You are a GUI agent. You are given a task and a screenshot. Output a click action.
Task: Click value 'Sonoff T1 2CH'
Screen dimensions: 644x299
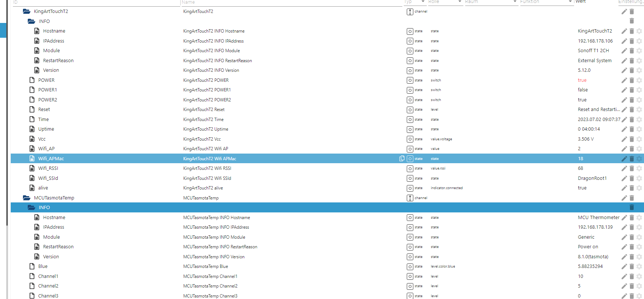tap(593, 51)
